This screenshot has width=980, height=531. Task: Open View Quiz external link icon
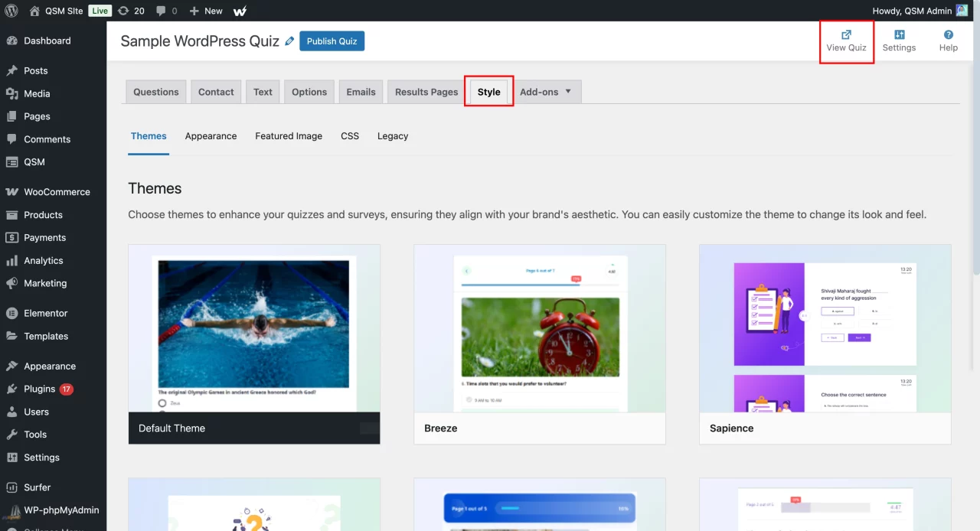pyautogui.click(x=846, y=34)
